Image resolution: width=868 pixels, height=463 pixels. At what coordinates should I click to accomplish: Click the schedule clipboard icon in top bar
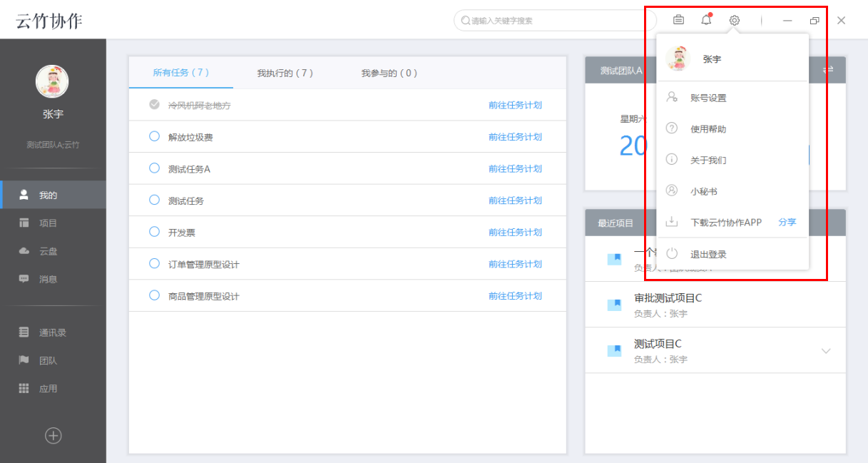tap(678, 20)
